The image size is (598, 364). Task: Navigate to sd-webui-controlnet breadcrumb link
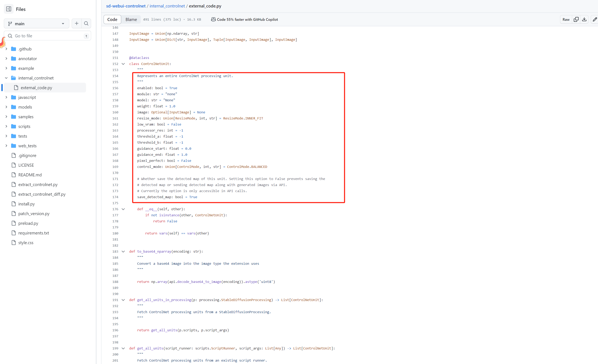click(x=126, y=6)
